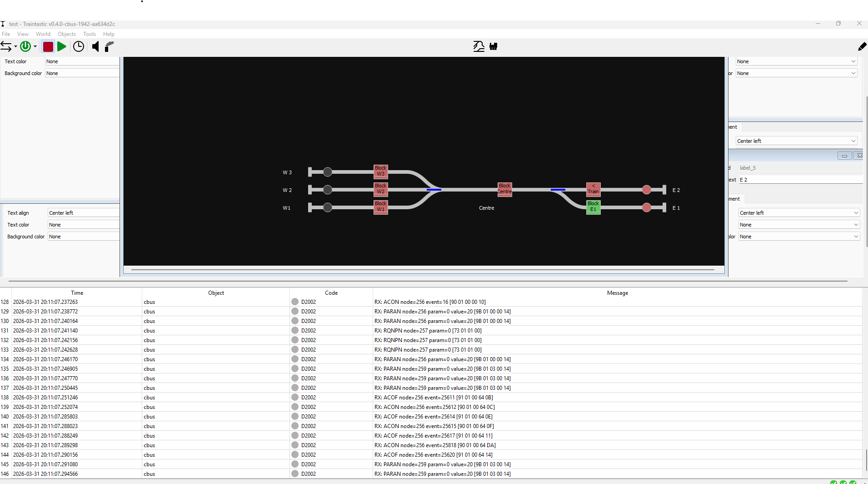Open the Center left dropdown above label_5

[x=796, y=141]
